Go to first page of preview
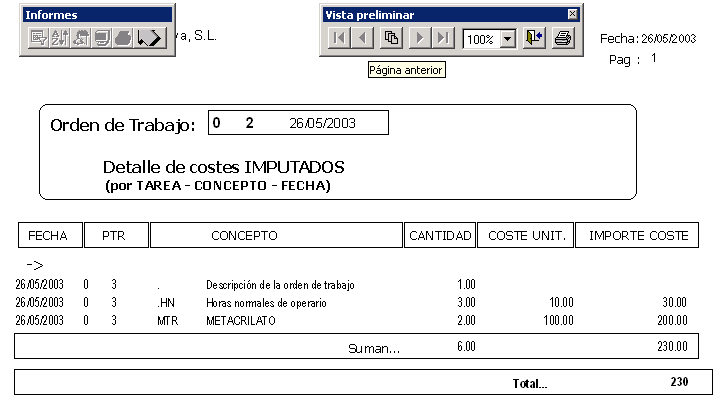This screenshot has height=403, width=720. (x=339, y=39)
